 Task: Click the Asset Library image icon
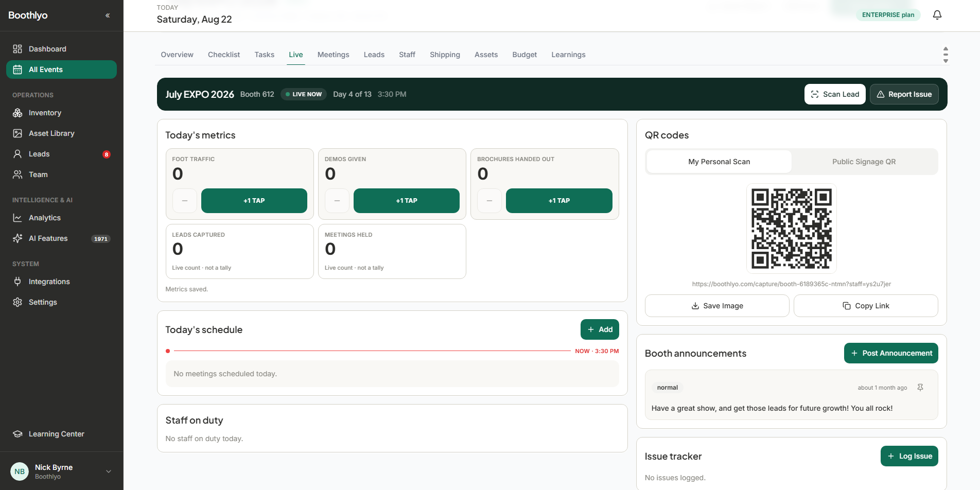(17, 133)
